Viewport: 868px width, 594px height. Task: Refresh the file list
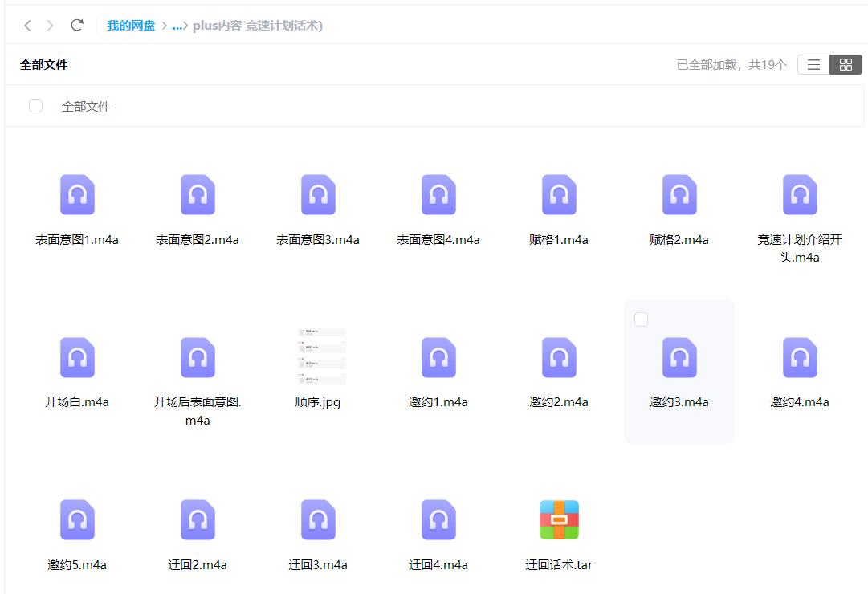[x=77, y=25]
